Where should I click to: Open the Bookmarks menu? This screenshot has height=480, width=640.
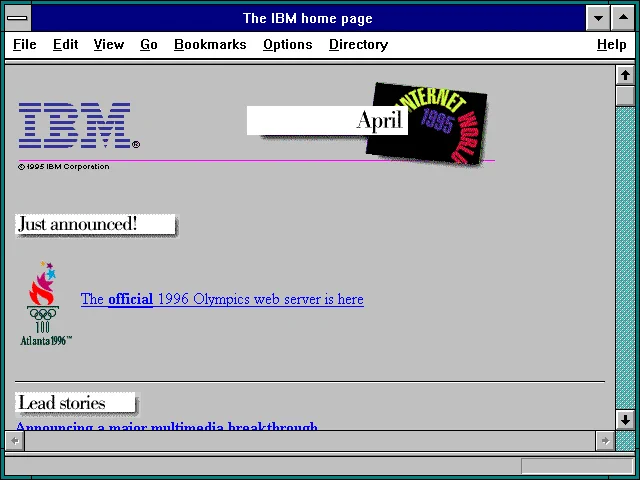pyautogui.click(x=210, y=44)
